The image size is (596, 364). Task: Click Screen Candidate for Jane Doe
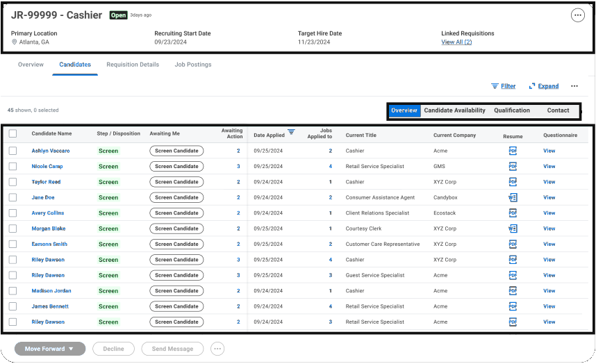[x=176, y=197]
